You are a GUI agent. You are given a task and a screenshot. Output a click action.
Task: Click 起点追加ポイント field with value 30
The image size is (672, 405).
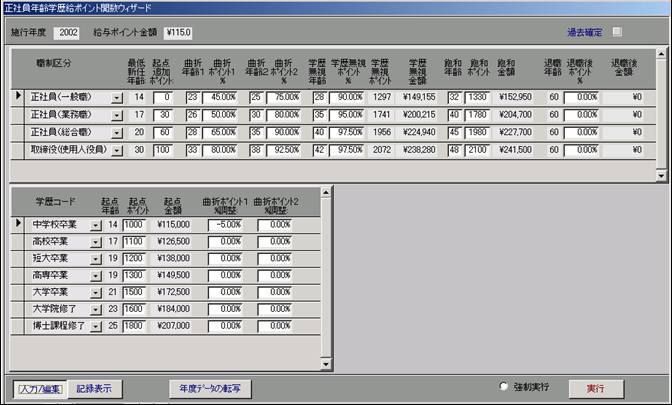click(x=163, y=115)
